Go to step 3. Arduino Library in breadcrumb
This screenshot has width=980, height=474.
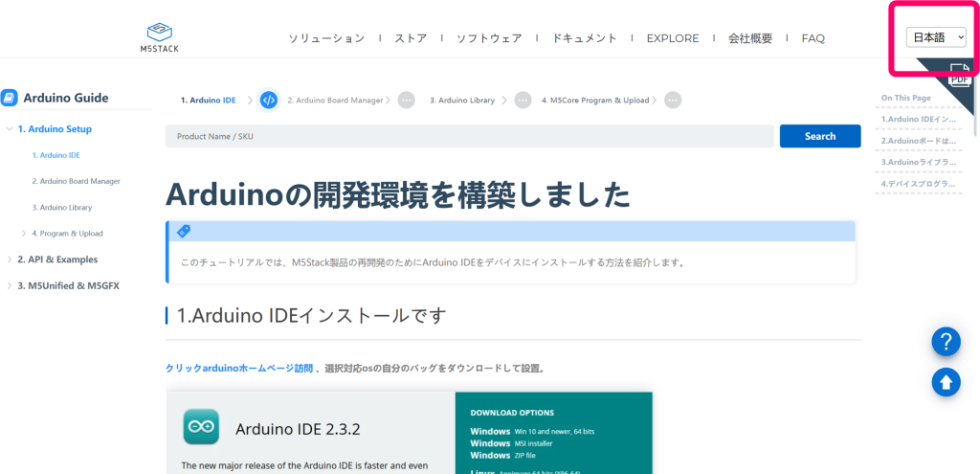462,100
